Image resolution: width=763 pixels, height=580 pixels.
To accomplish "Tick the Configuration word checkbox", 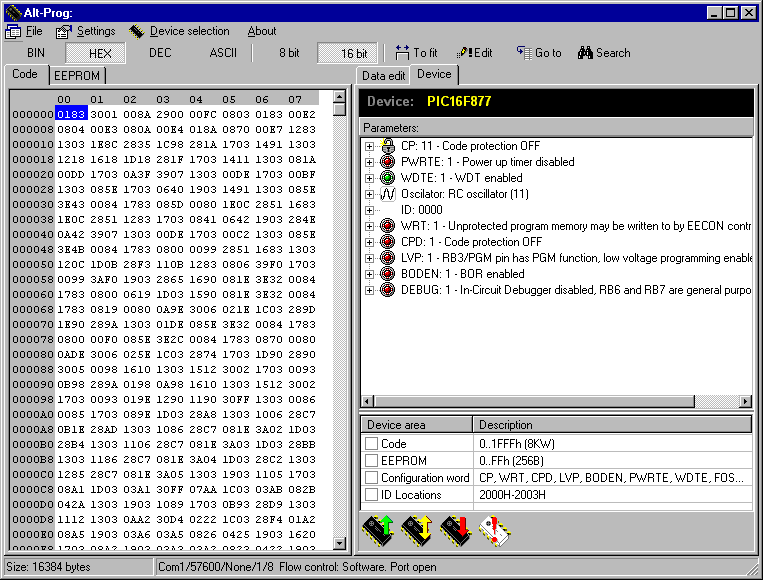I will point(372,478).
